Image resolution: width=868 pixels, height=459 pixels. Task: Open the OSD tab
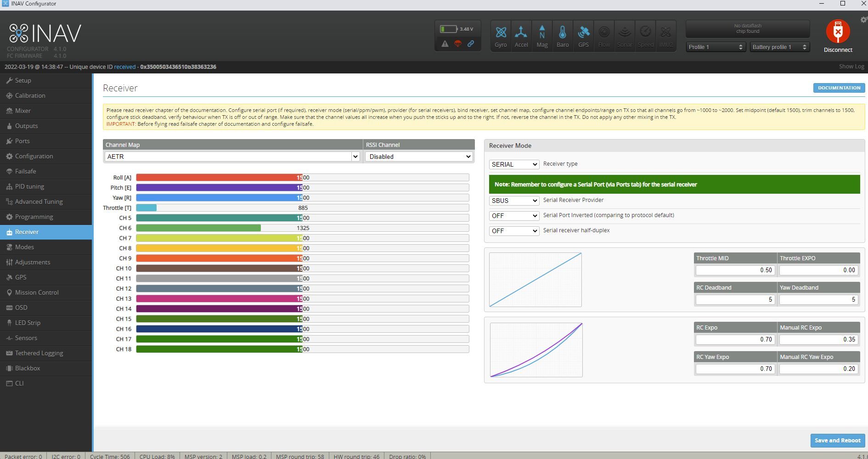click(46, 308)
